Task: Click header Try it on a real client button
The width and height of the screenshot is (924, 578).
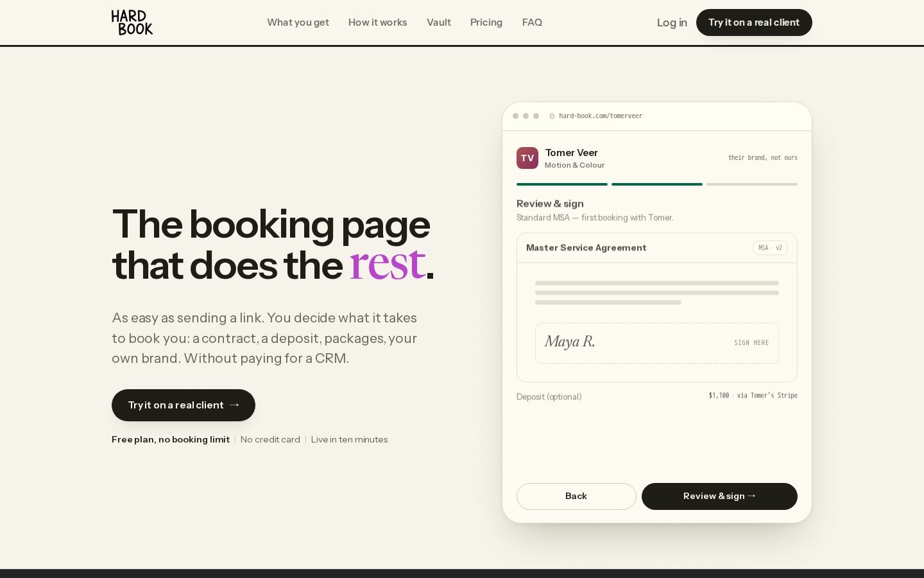Action: tap(754, 22)
